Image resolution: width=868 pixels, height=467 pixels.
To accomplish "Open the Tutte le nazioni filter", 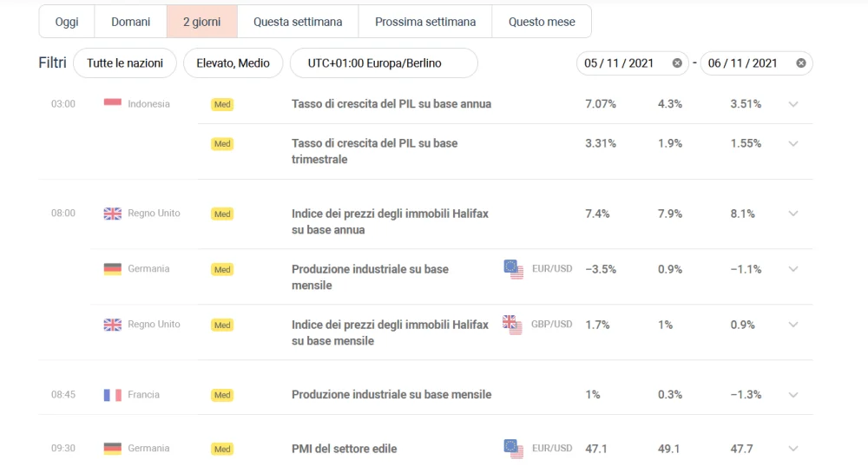I will click(x=125, y=63).
